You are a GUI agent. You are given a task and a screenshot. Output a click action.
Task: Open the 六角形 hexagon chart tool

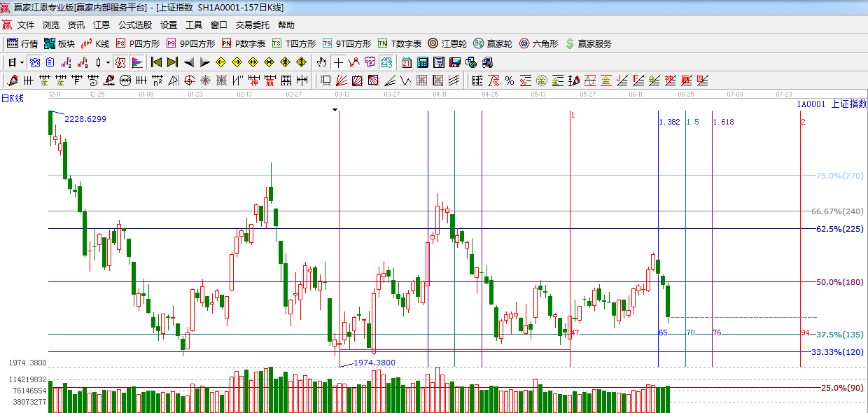coord(538,43)
